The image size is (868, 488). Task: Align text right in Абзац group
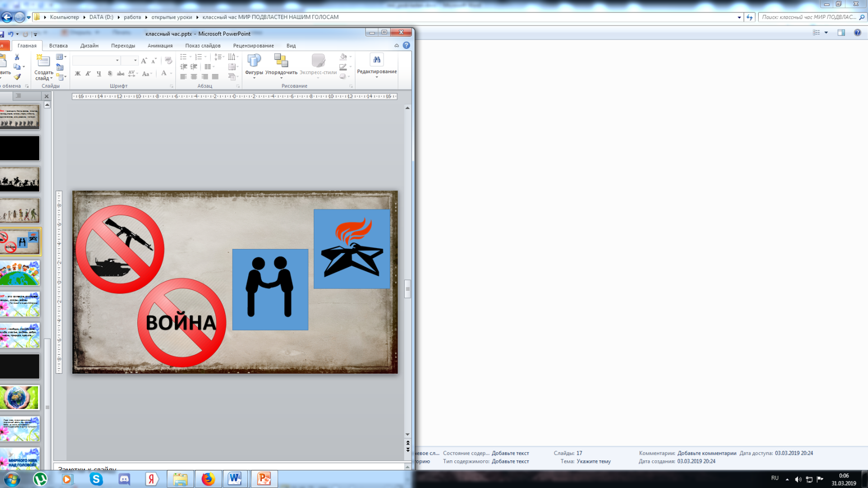click(205, 77)
